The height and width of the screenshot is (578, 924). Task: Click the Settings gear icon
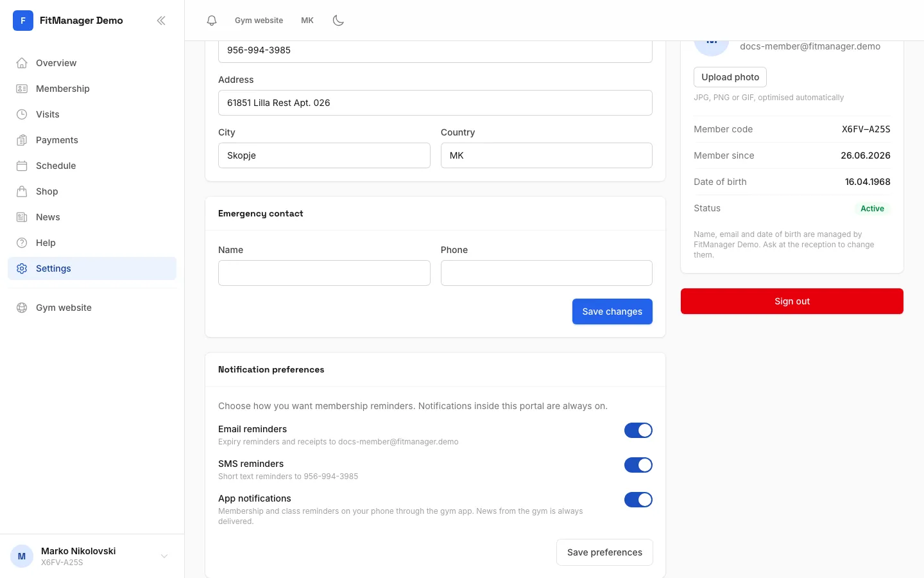(x=22, y=268)
